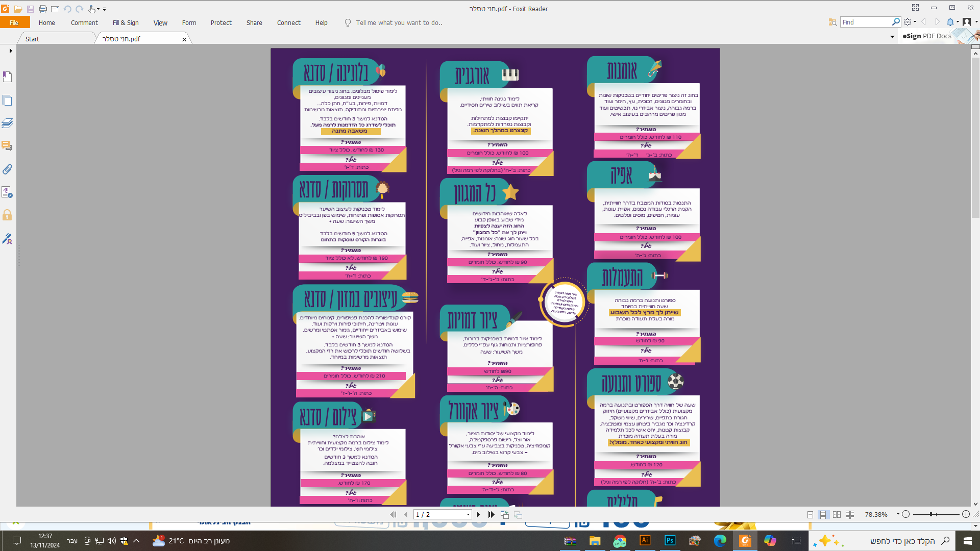Switch to the Start tab

(x=32, y=39)
